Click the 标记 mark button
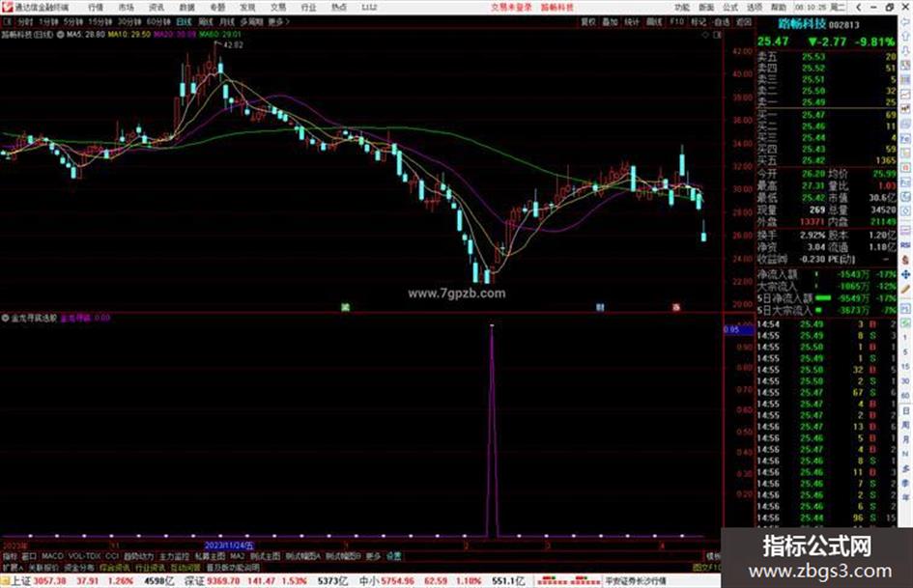Screen dimensions: 913x588 (x=699, y=21)
